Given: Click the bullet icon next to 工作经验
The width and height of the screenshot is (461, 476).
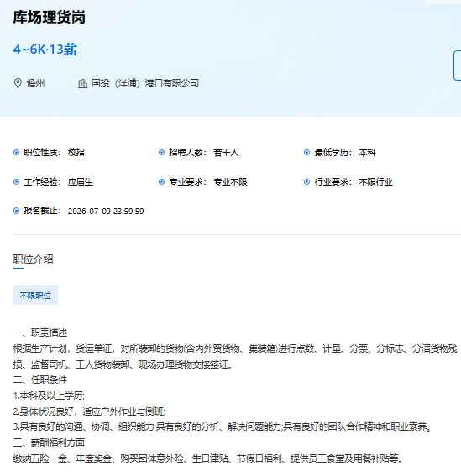Looking at the screenshot, I should 17,182.
